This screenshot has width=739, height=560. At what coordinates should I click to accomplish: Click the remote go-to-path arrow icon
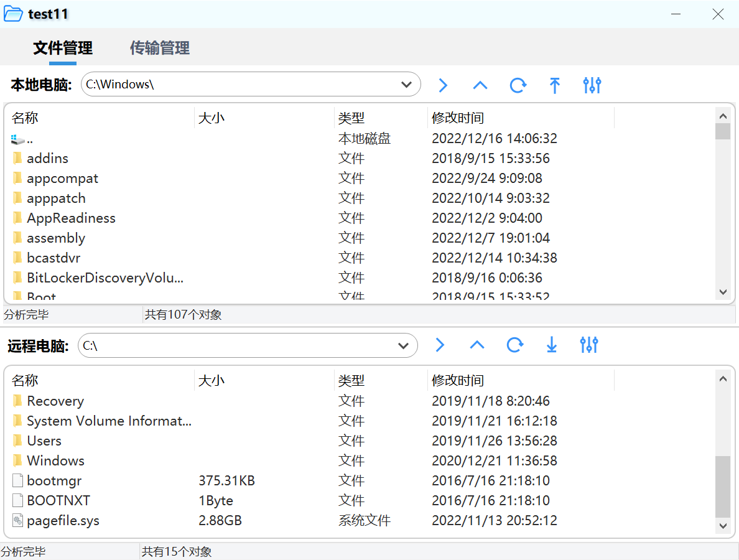click(x=440, y=345)
